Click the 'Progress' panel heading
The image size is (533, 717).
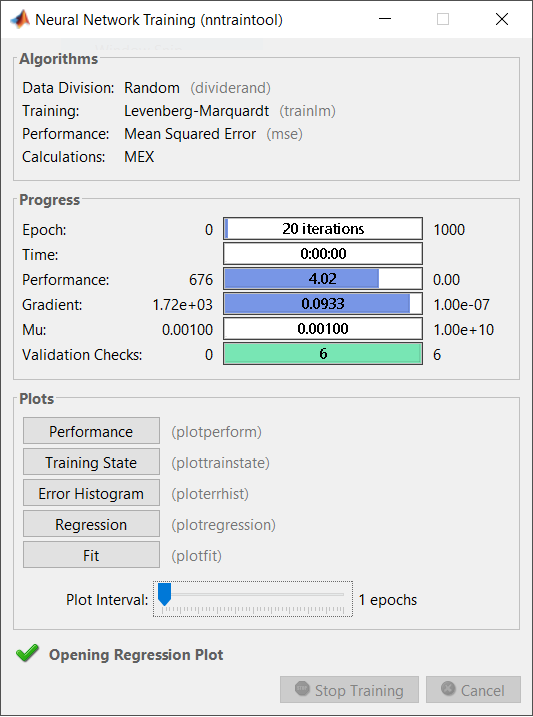tap(49, 200)
